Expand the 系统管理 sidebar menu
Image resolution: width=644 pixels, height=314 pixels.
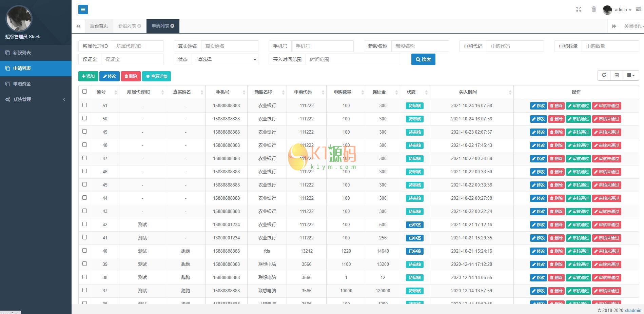pos(36,99)
